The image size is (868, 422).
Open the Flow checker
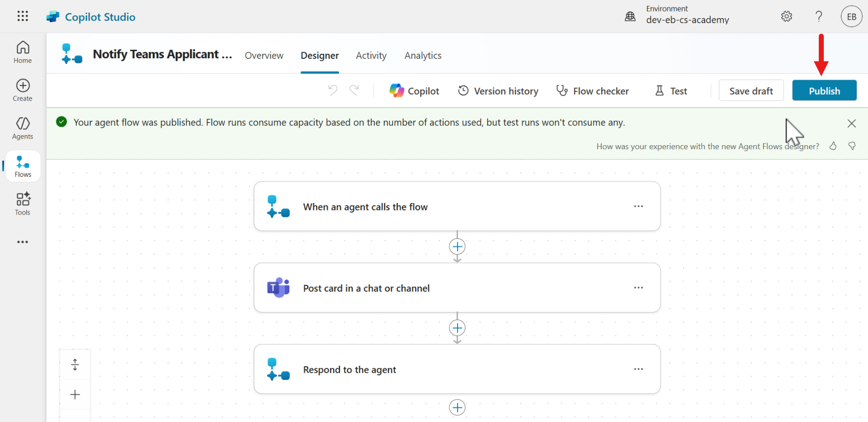tap(593, 91)
